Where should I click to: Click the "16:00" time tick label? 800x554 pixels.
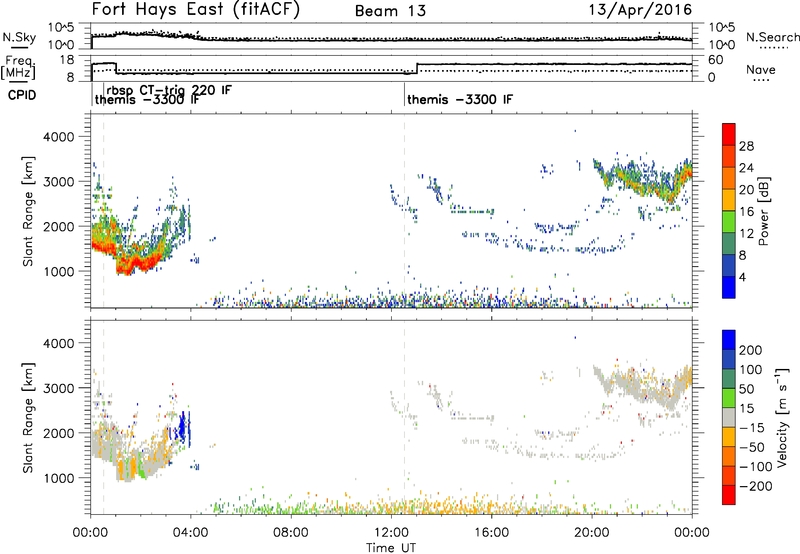(491, 533)
